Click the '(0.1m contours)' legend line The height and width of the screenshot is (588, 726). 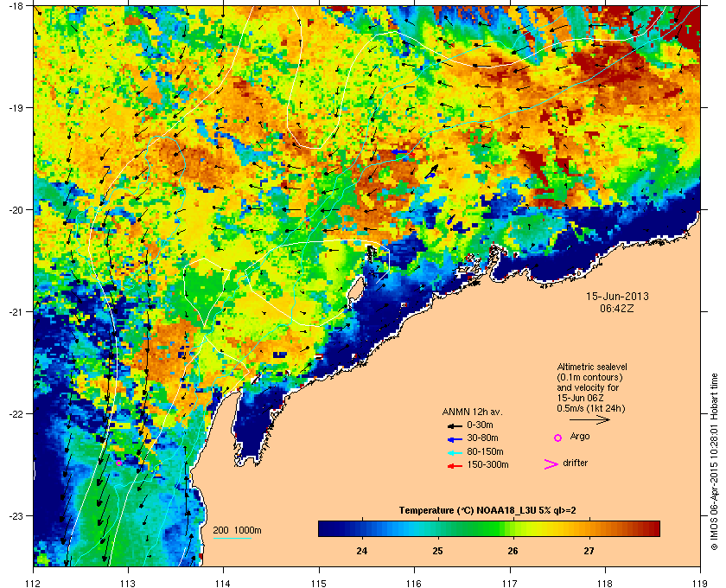[589, 377]
